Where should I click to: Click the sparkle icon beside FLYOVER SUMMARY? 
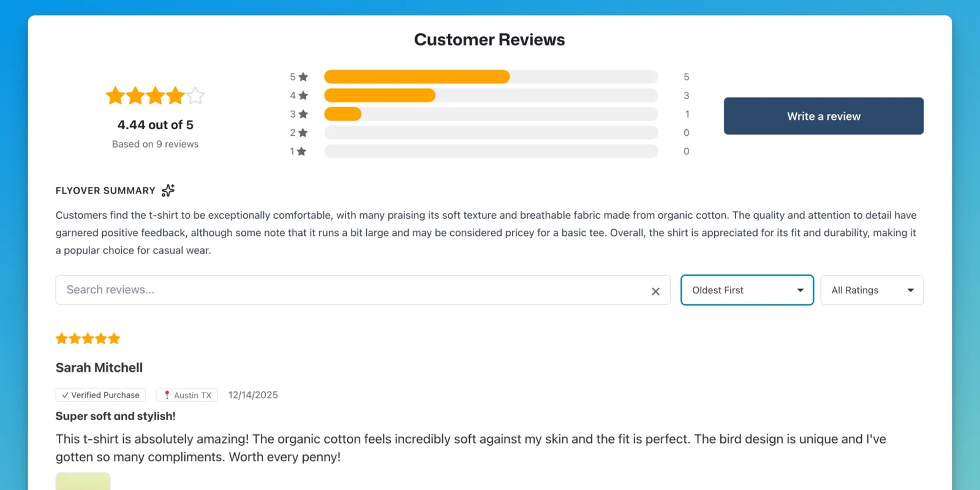pyautogui.click(x=168, y=190)
